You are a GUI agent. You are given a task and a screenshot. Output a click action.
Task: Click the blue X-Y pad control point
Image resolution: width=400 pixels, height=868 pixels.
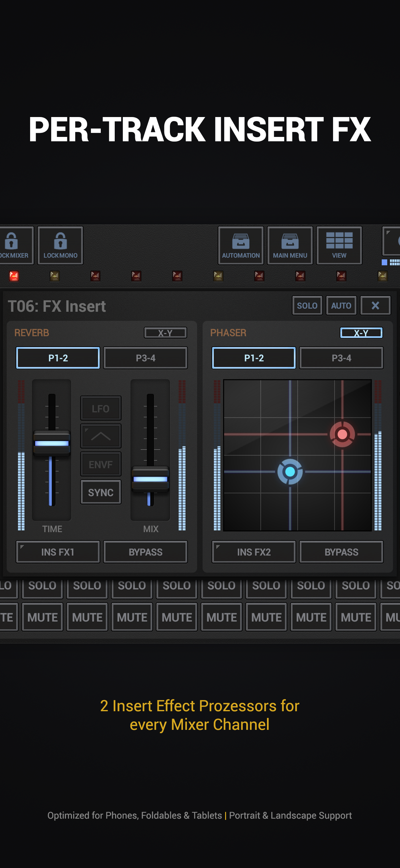[x=290, y=471]
